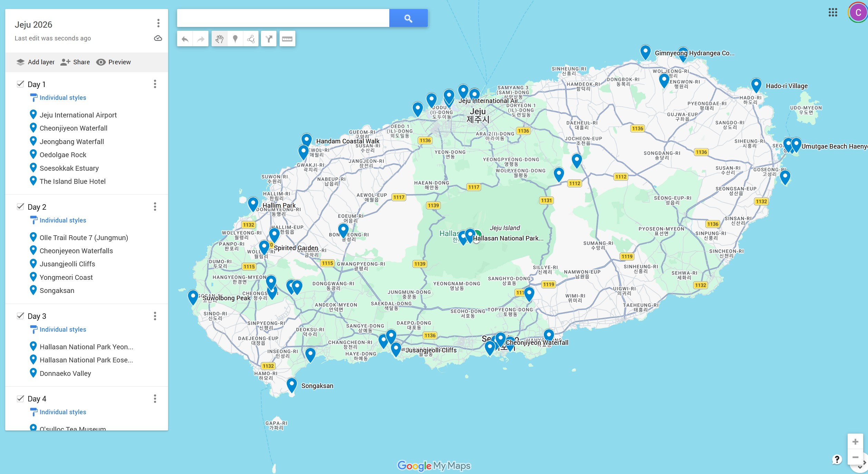Image resolution: width=868 pixels, height=474 pixels.
Task: Open Jeju 2026 map options menu
Action: click(158, 23)
